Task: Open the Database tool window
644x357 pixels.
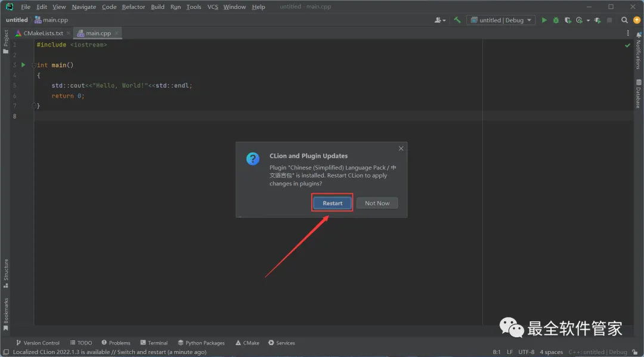Action: pyautogui.click(x=638, y=94)
